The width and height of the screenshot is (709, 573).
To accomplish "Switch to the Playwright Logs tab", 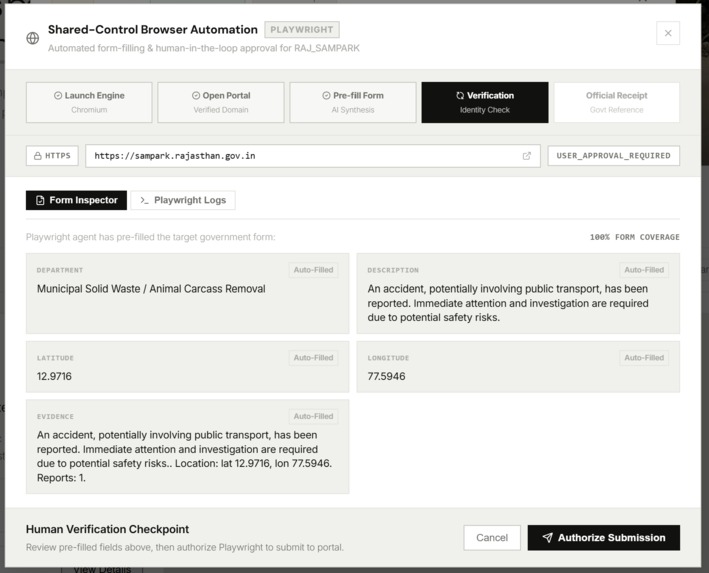I will click(183, 200).
